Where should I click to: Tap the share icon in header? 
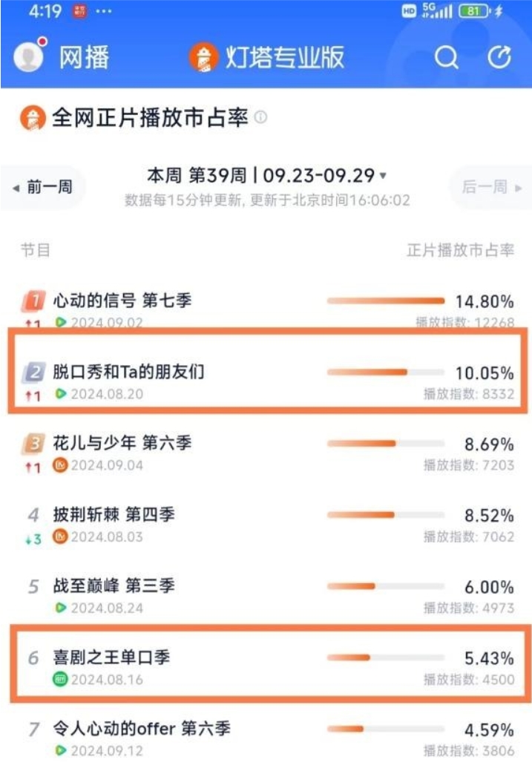point(500,58)
